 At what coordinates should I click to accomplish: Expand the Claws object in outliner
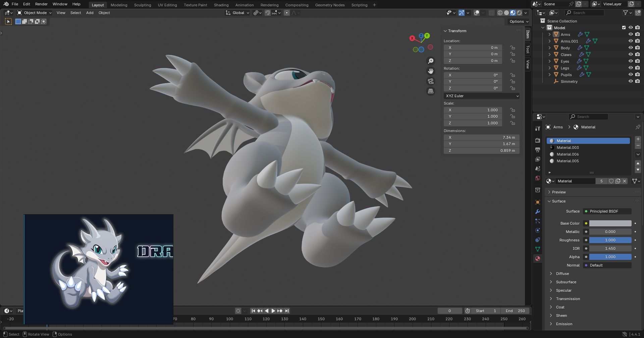pyautogui.click(x=549, y=55)
